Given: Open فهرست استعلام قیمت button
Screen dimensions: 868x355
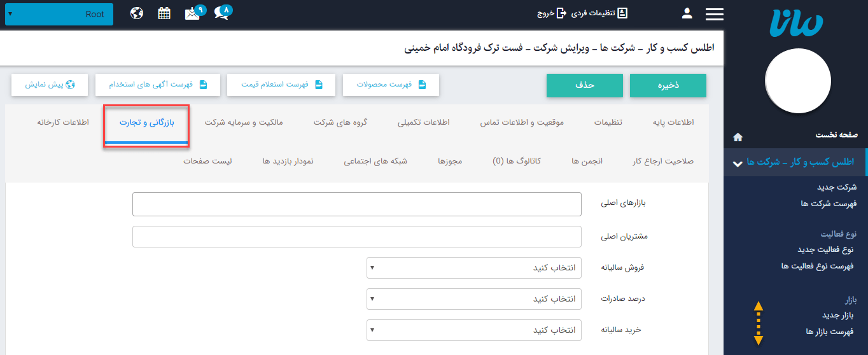Looking at the screenshot, I should [282, 85].
